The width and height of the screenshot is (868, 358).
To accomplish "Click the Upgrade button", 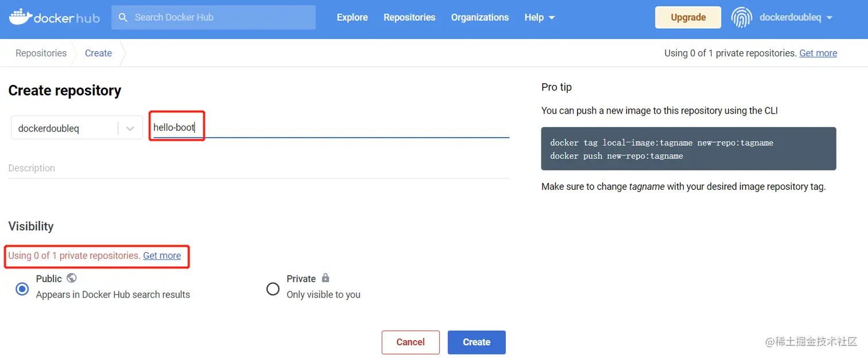I will 688,18.
